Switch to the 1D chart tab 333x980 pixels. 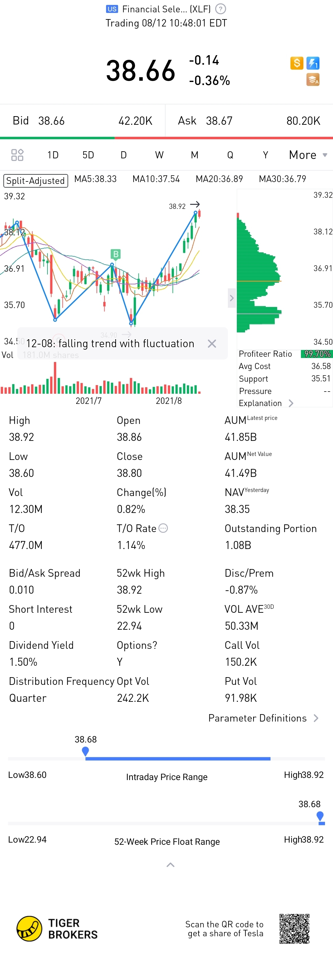[53, 155]
